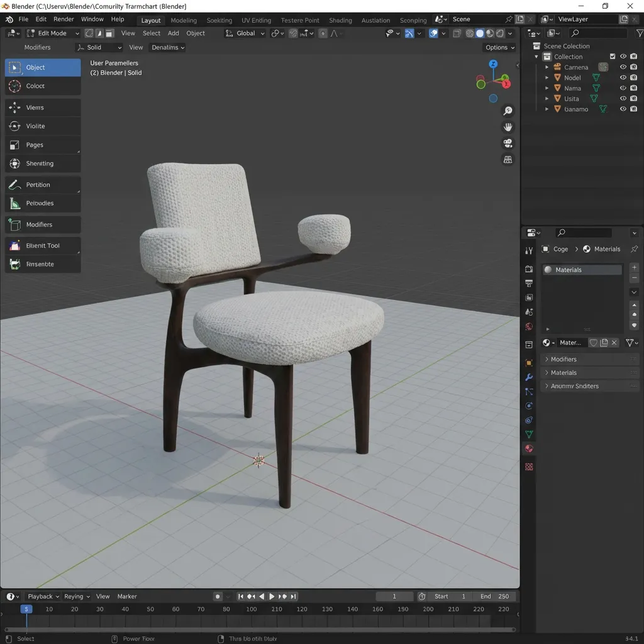Open the Render menu
Viewport: 644px width, 644px height.
point(63,19)
